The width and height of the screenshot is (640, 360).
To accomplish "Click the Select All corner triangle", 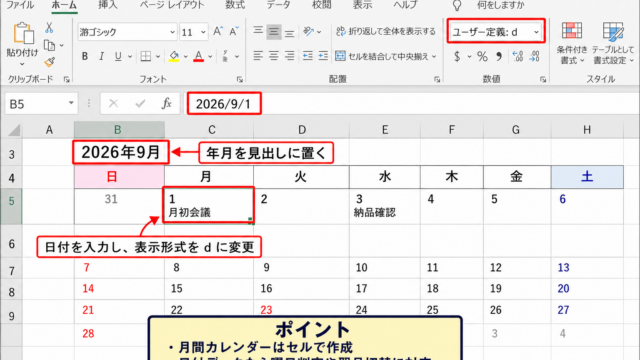I will click(x=14, y=130).
